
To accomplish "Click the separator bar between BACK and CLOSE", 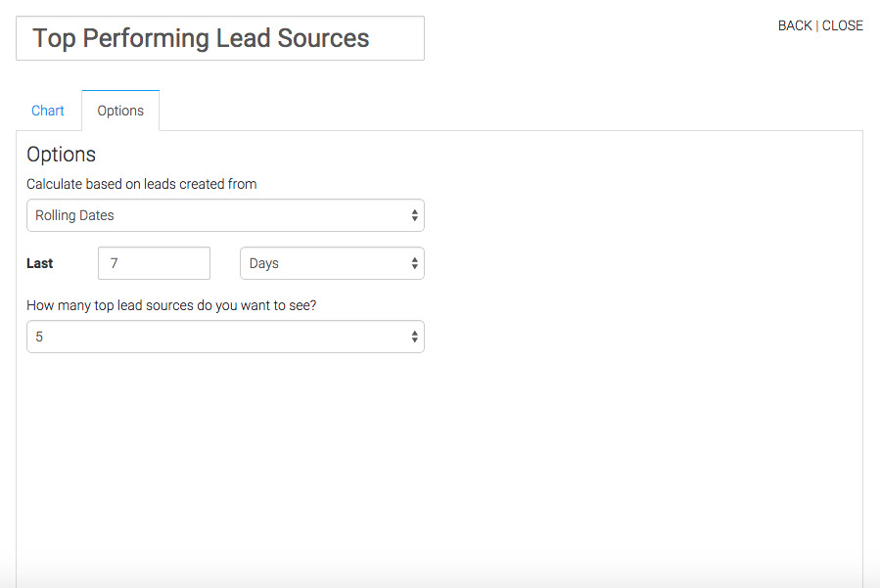I will point(817,25).
